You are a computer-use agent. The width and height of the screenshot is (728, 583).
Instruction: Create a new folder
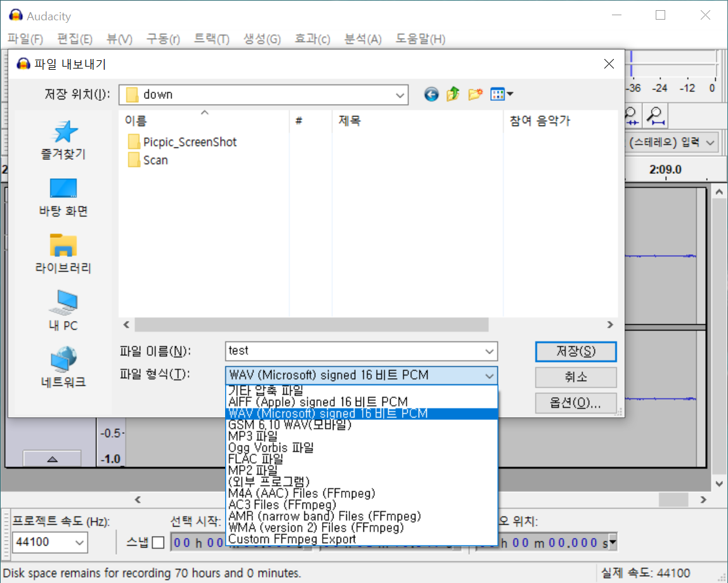pos(476,95)
